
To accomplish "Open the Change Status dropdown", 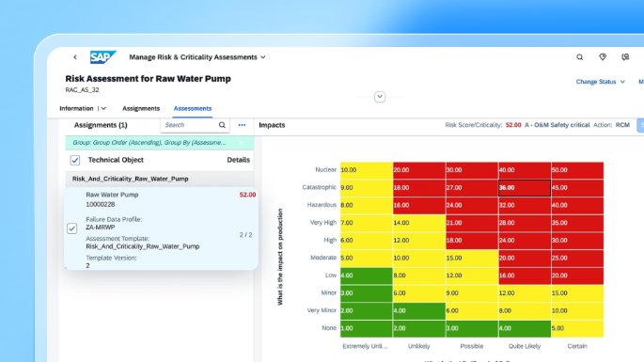I will [600, 82].
